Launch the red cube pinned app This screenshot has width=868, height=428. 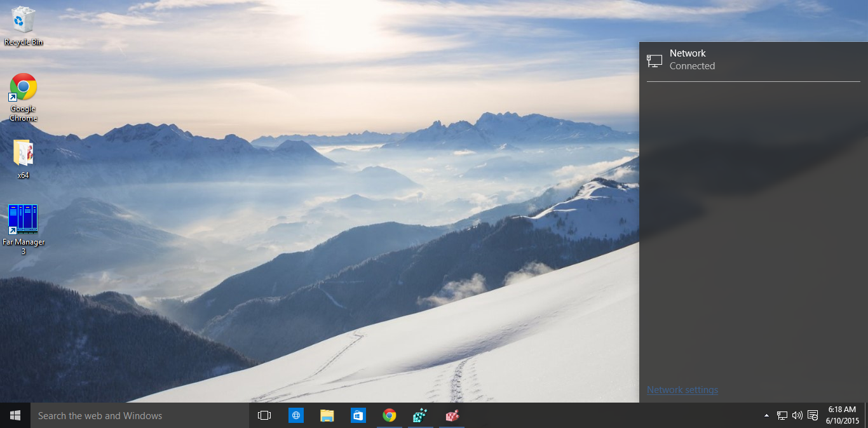click(451, 415)
